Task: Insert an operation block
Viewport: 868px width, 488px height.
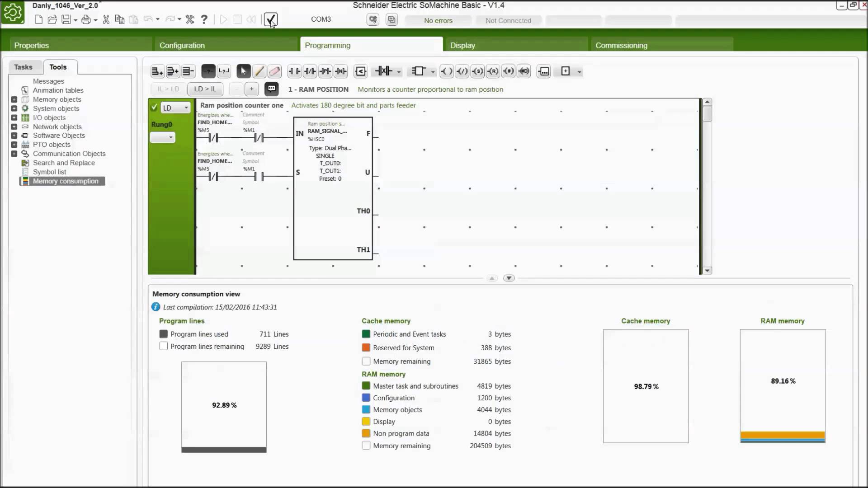Action: (x=543, y=71)
